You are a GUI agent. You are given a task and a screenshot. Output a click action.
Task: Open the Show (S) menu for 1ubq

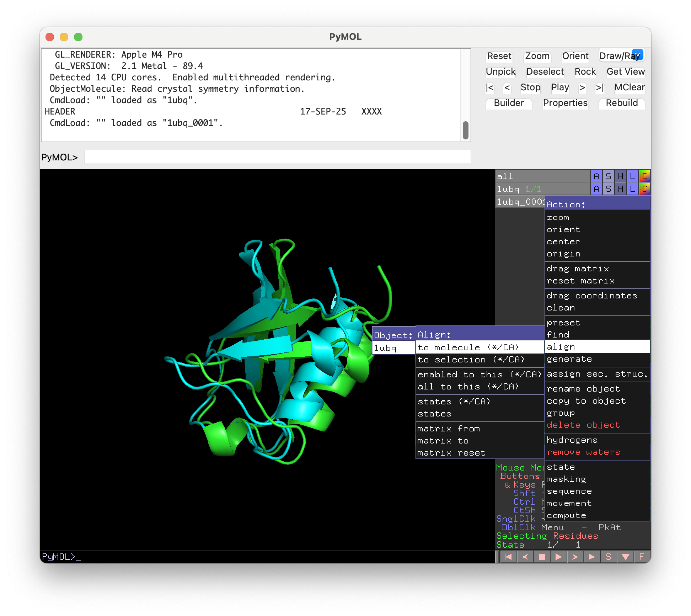click(609, 189)
